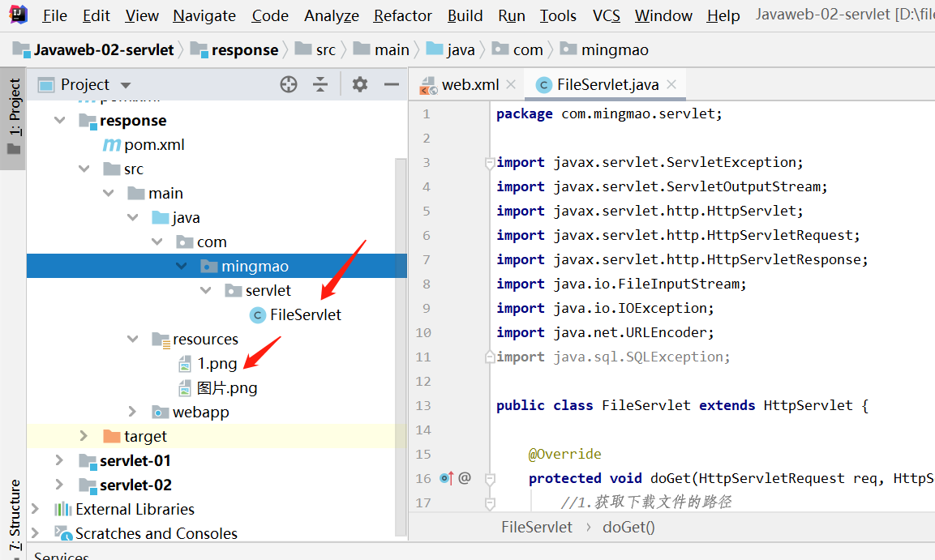Viewport: 935px width, 560px height.
Task: Click the servlet-02 module icon
Action: click(88, 485)
